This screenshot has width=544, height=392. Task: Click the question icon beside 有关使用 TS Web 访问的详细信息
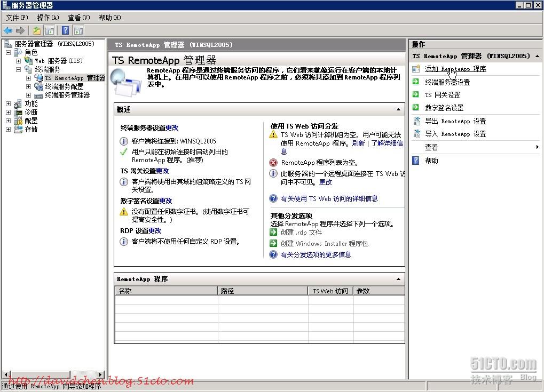pos(273,198)
